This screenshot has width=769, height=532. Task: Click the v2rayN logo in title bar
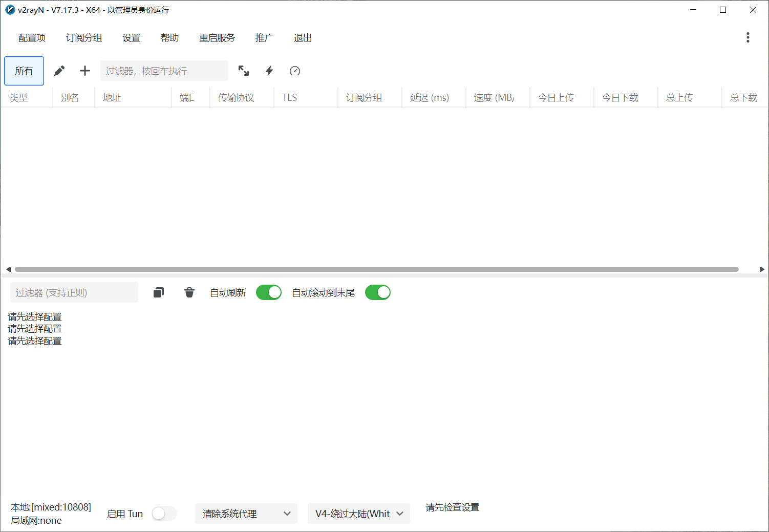(10, 10)
